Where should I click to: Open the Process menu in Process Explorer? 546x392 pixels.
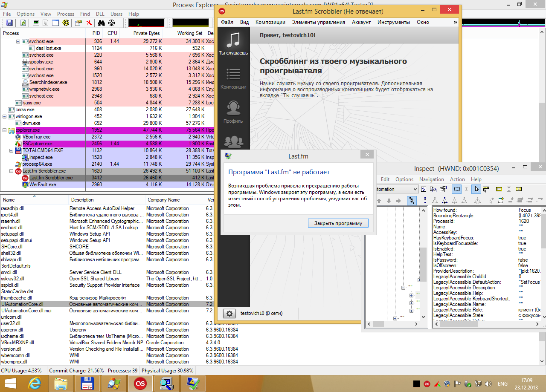(x=65, y=14)
